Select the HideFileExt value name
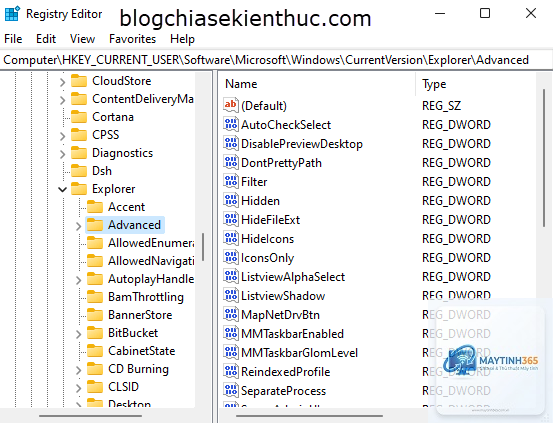The height and width of the screenshot is (423, 553). (271, 220)
